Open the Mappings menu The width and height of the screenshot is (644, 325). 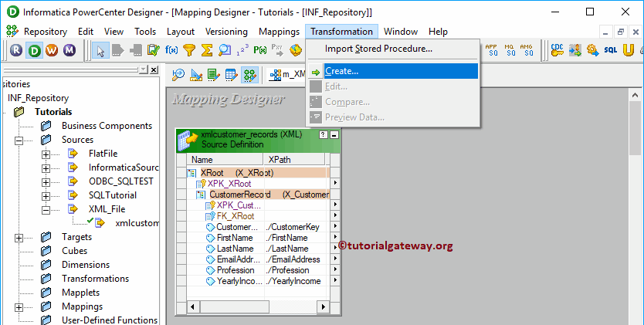(280, 32)
